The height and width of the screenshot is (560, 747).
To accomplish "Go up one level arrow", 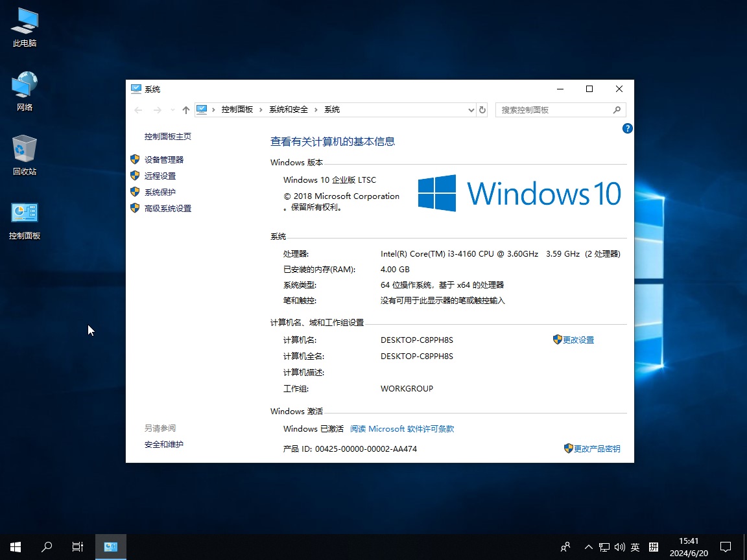I will pyautogui.click(x=186, y=110).
